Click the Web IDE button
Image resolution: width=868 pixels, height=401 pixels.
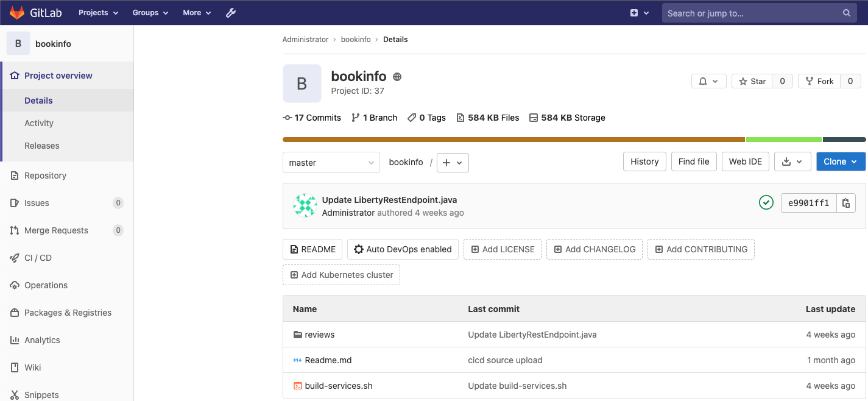click(745, 161)
